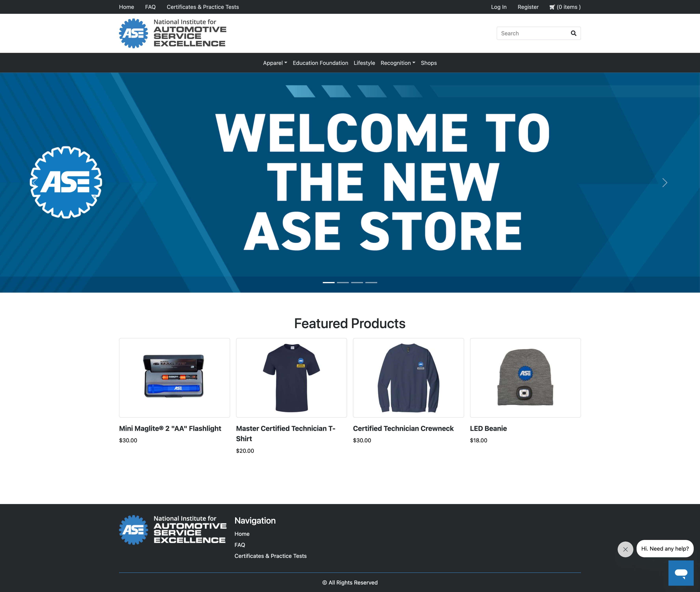Screen dimensions: 700x592
Task: Open the Lifestyle category
Action: [x=364, y=63]
